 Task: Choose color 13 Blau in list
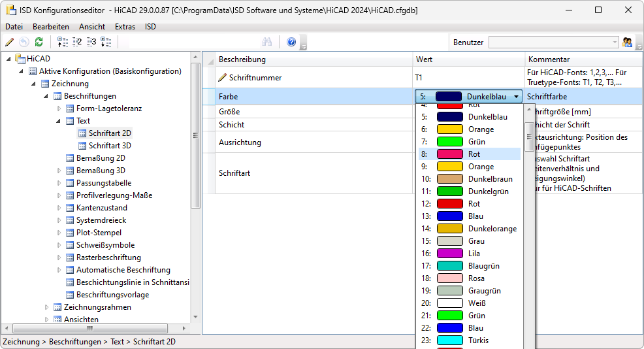click(470, 216)
